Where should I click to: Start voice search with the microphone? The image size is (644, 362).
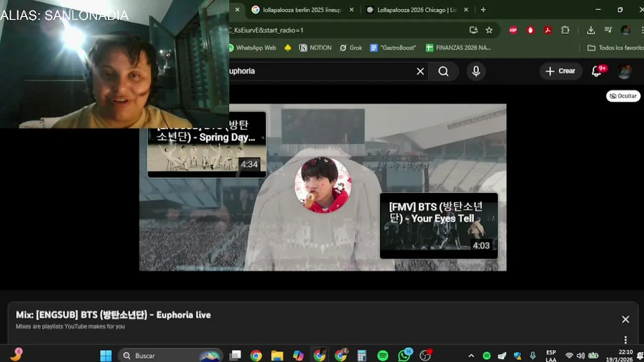pyautogui.click(x=476, y=71)
